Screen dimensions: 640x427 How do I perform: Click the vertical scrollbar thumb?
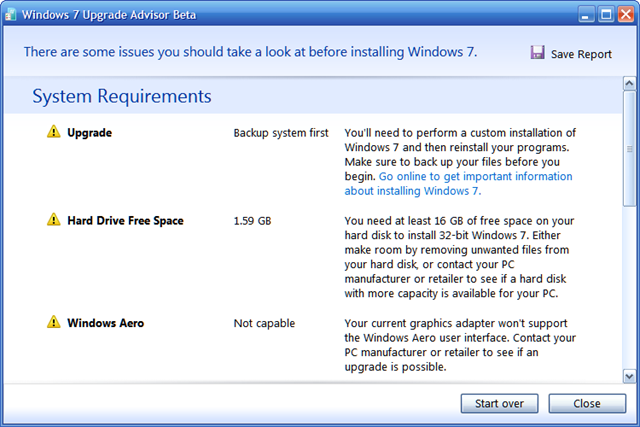pyautogui.click(x=629, y=149)
